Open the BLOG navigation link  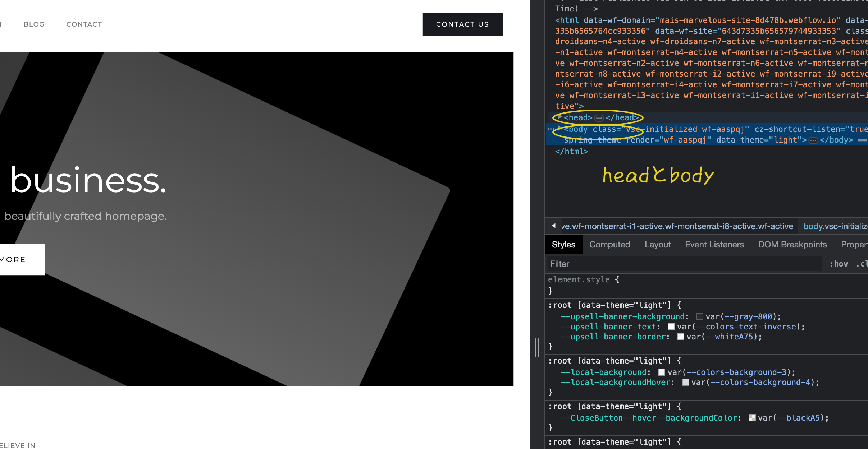tap(34, 24)
